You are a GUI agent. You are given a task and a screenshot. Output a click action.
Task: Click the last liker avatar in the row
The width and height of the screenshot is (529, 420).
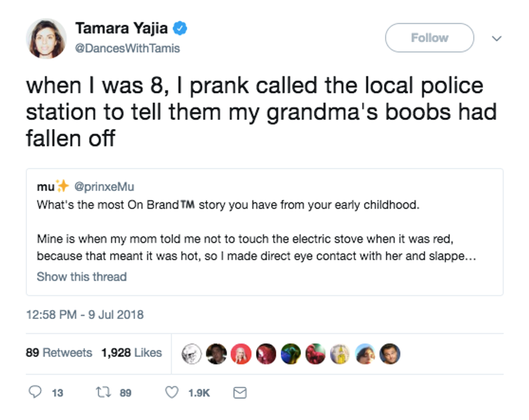[x=390, y=354]
